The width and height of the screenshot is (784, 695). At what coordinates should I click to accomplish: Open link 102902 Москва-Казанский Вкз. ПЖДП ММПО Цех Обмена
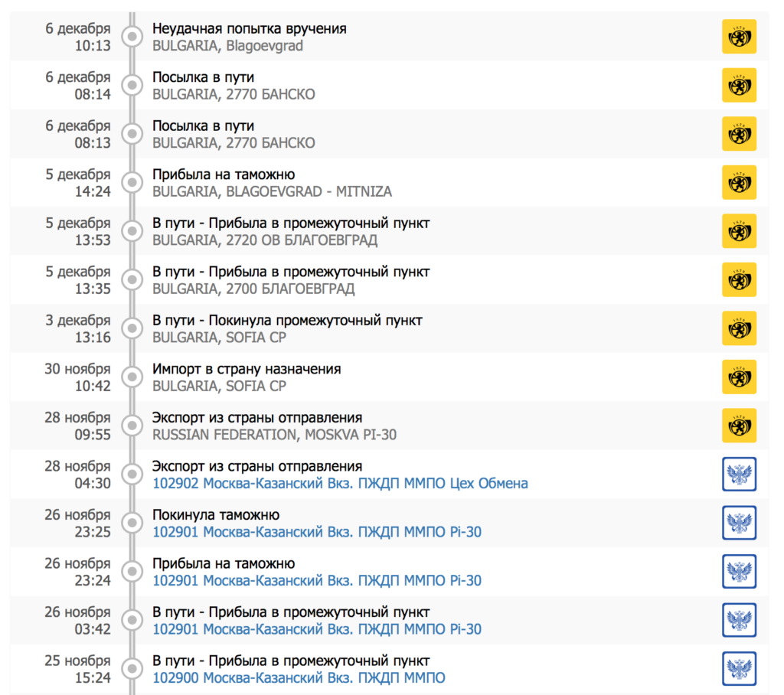tap(340, 484)
